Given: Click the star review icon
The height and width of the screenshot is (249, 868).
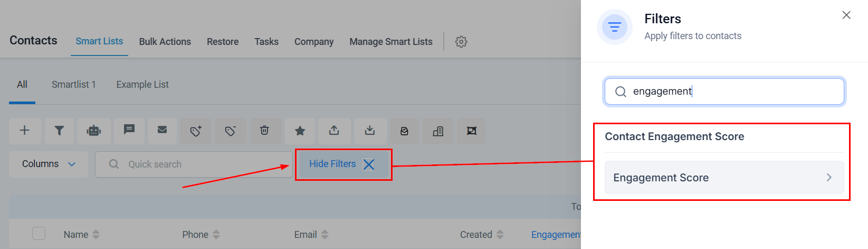Looking at the screenshot, I should click(300, 131).
